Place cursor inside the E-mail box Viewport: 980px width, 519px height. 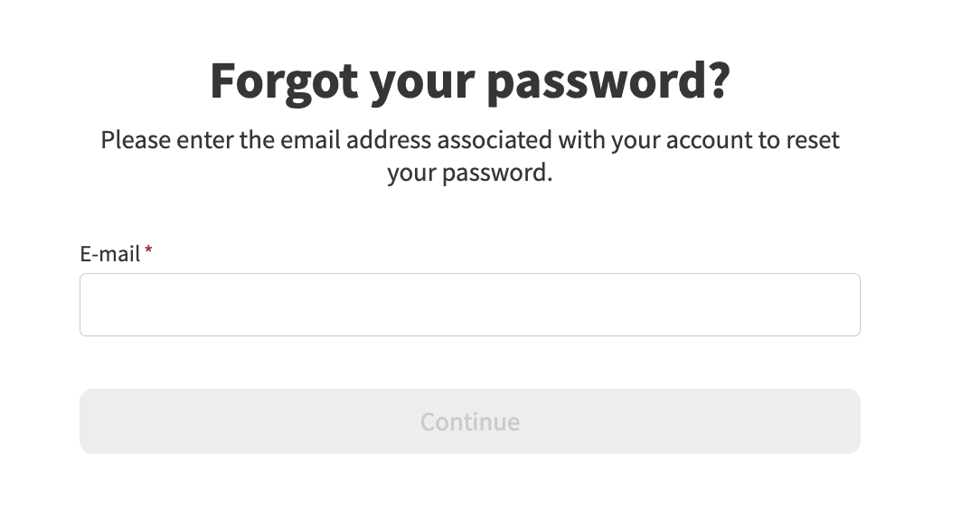pyautogui.click(x=470, y=305)
